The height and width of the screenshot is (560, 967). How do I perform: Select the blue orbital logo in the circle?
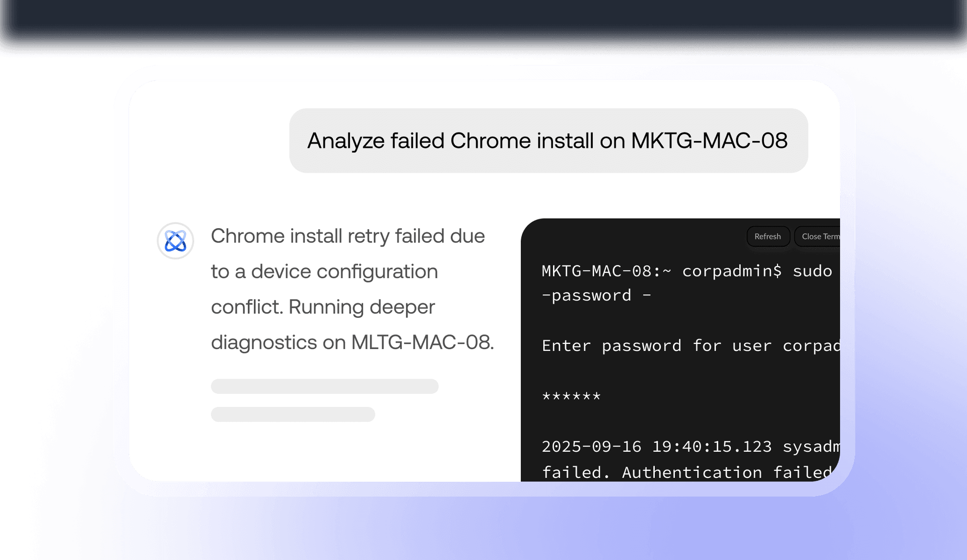pyautogui.click(x=175, y=241)
